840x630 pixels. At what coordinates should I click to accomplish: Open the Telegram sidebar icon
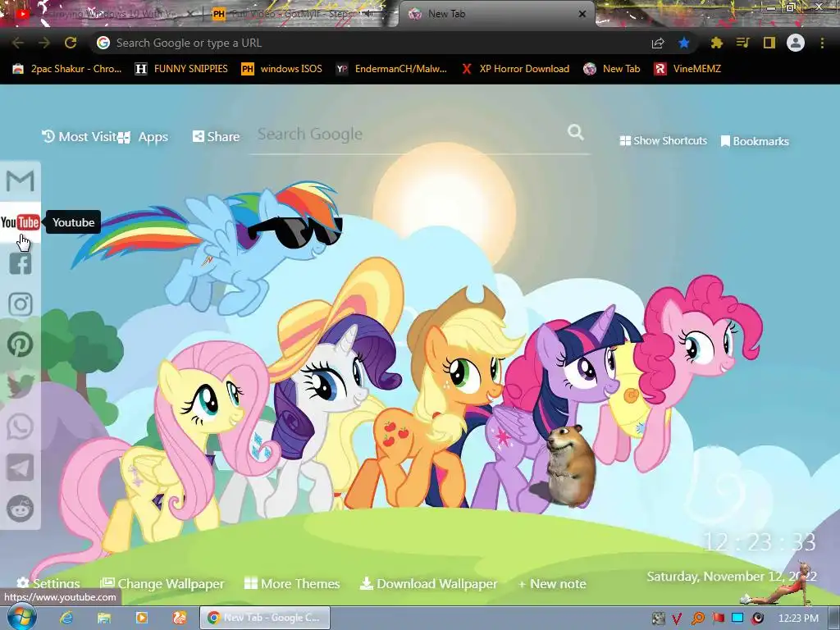click(21, 468)
